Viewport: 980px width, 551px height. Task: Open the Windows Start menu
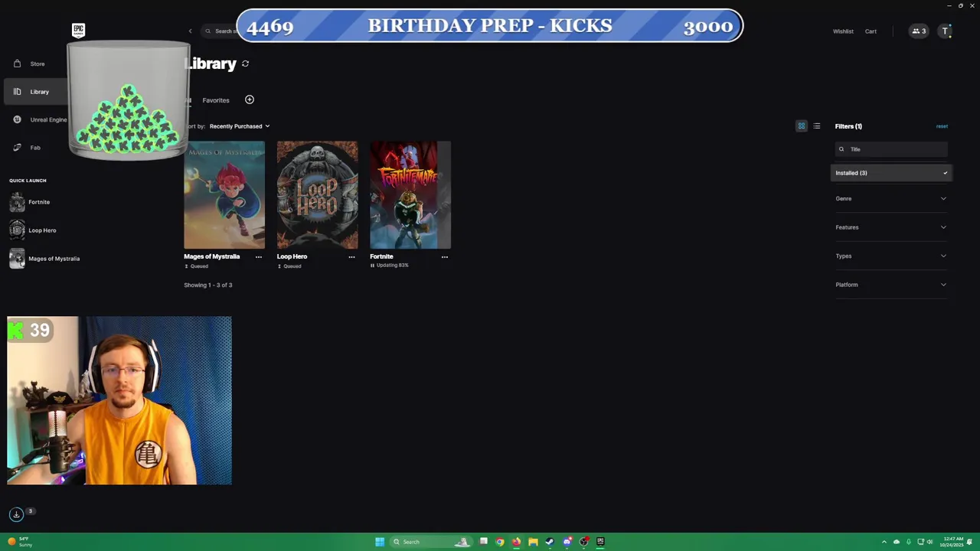(x=380, y=542)
